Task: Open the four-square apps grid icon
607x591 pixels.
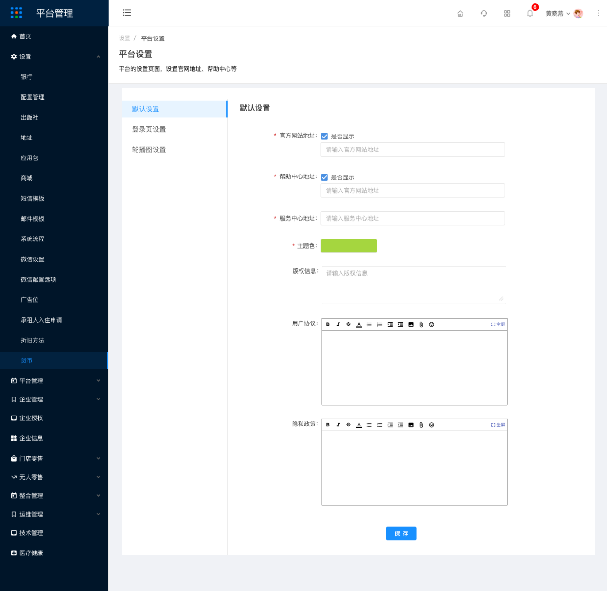Action: point(507,14)
